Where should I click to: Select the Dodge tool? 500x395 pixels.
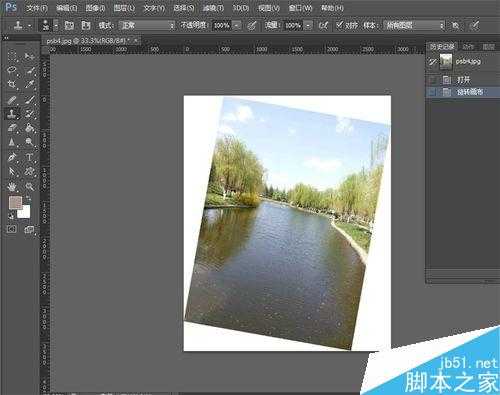coord(30,142)
